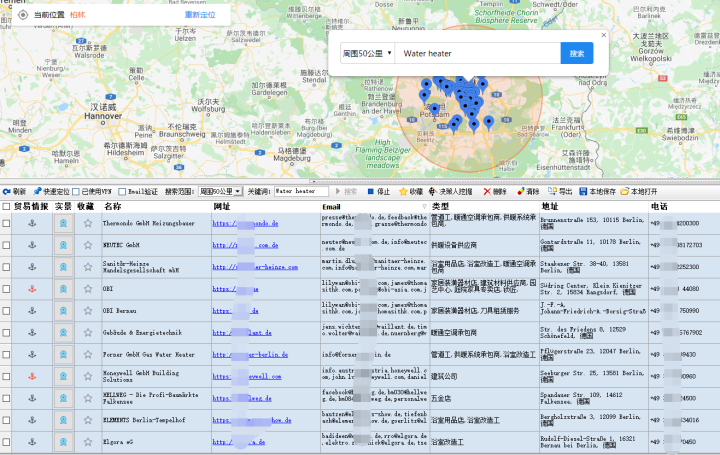
Task: Open street view icon for NEUTEC GmbH
Action: coord(63,245)
